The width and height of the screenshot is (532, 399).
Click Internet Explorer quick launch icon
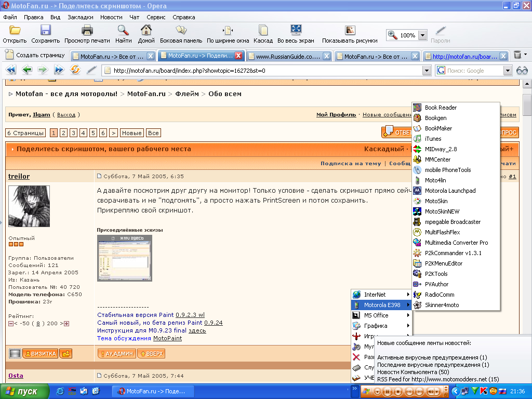click(60, 391)
